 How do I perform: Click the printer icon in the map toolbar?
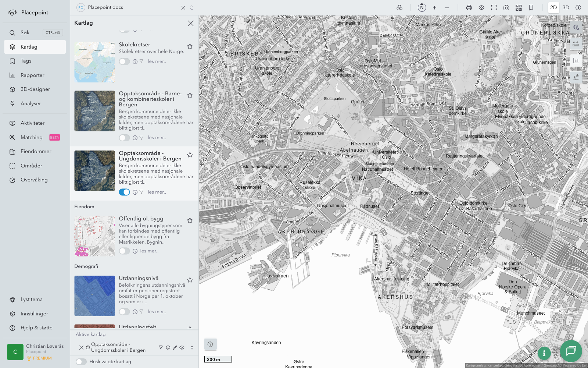coord(469,8)
